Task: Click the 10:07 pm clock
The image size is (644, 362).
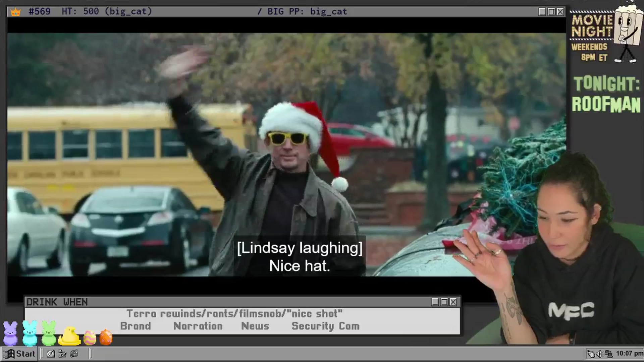Action: [x=629, y=353]
